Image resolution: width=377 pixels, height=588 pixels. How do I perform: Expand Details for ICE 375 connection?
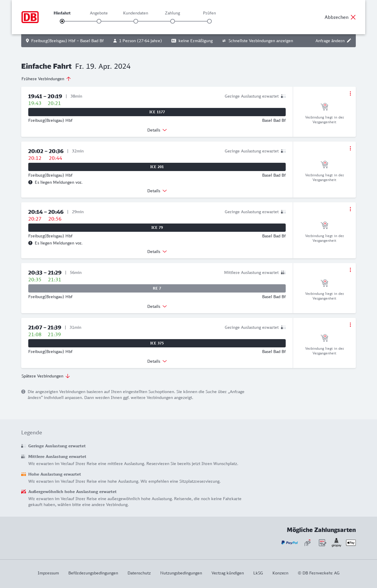(157, 361)
